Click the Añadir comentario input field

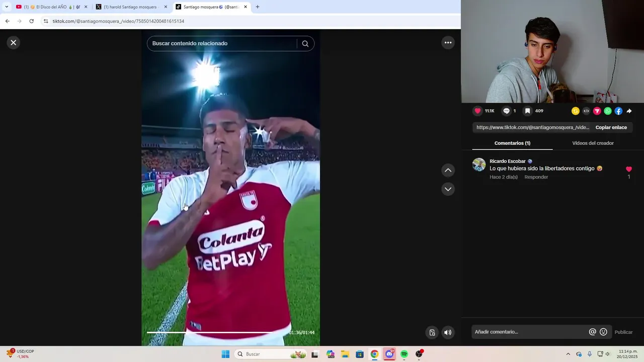530,332
